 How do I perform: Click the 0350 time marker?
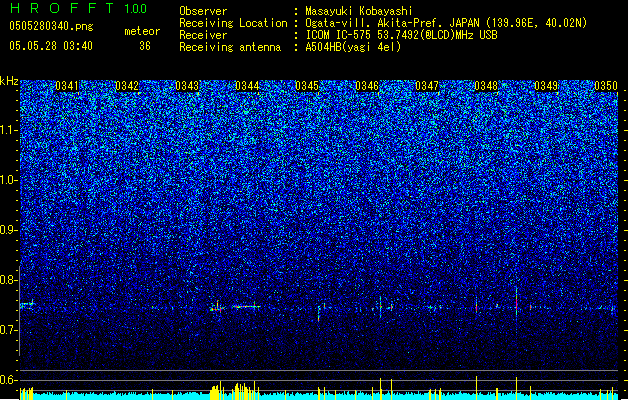(x=606, y=86)
